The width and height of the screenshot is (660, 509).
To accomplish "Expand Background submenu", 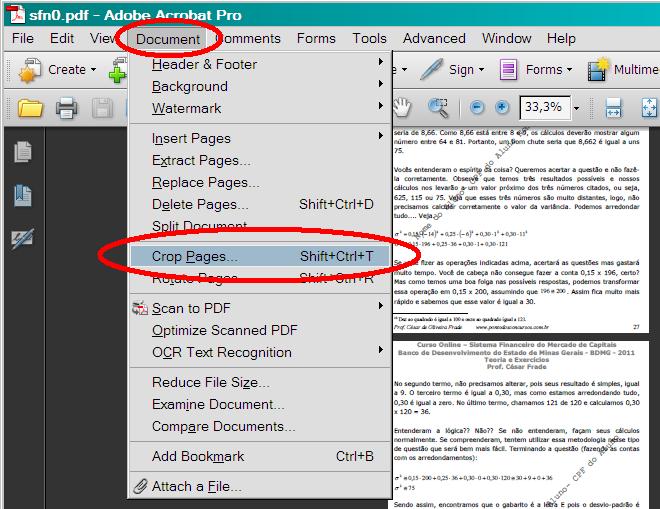I will click(x=259, y=86).
